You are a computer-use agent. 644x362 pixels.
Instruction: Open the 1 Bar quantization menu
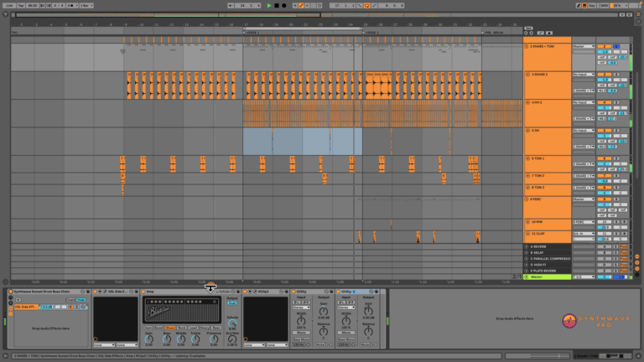point(86,6)
